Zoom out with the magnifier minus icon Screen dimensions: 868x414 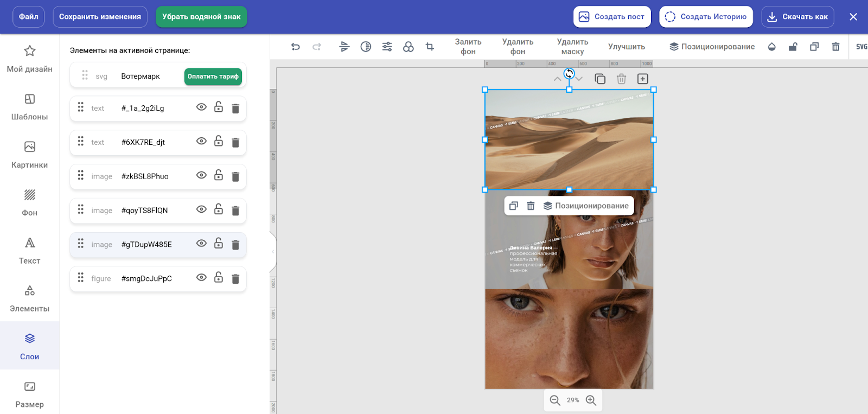(x=555, y=400)
